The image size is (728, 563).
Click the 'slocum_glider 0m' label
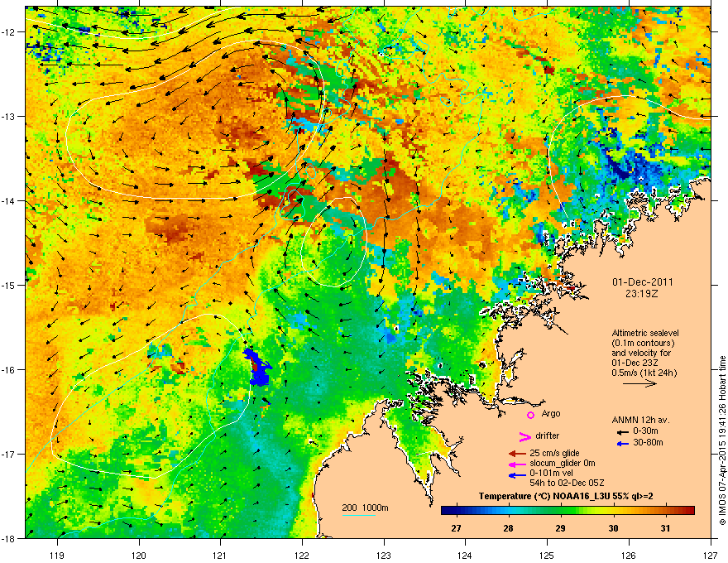tap(563, 463)
